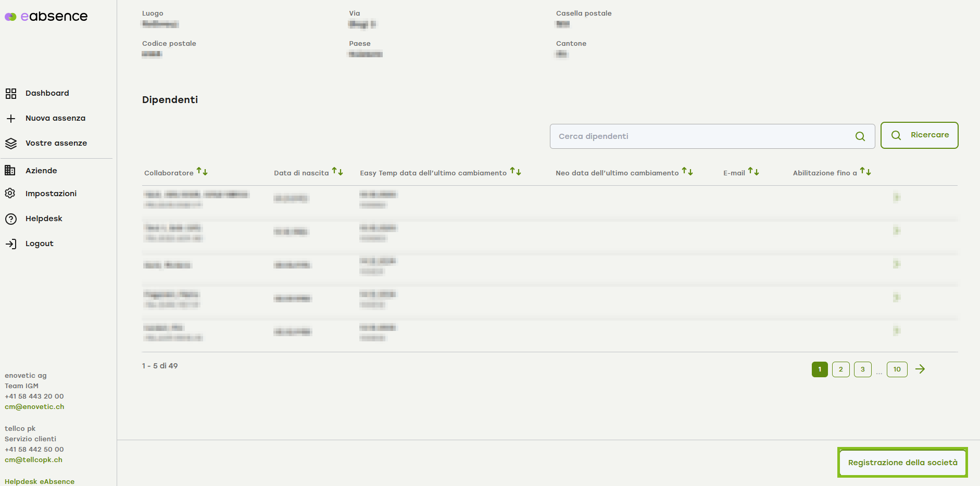Sort by Abilitazione fino a column
980x486 pixels.
(865, 172)
